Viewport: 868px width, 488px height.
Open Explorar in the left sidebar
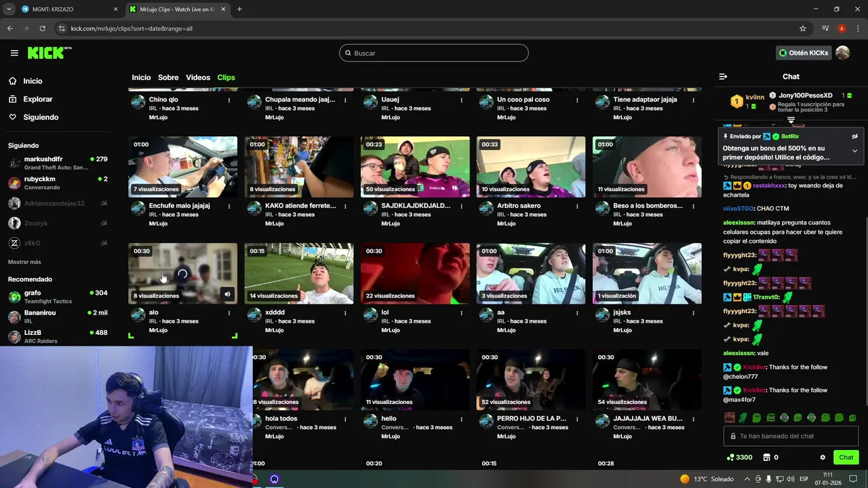pos(37,99)
